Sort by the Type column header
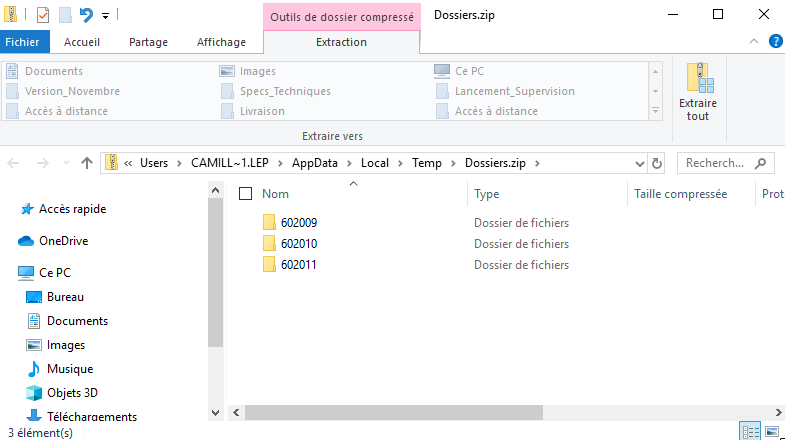Viewport: 785px width, 440px height. (x=487, y=193)
